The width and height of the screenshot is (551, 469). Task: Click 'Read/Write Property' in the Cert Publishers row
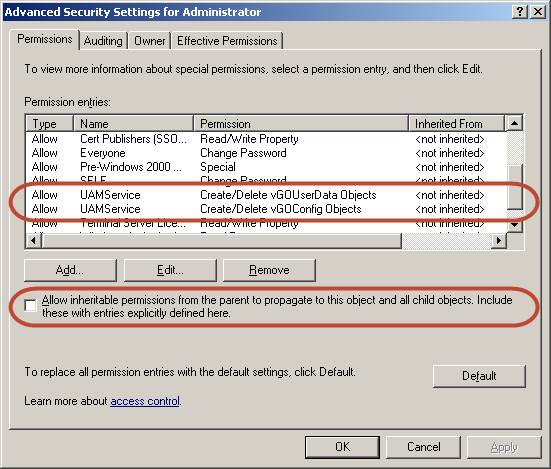pyautogui.click(x=249, y=139)
